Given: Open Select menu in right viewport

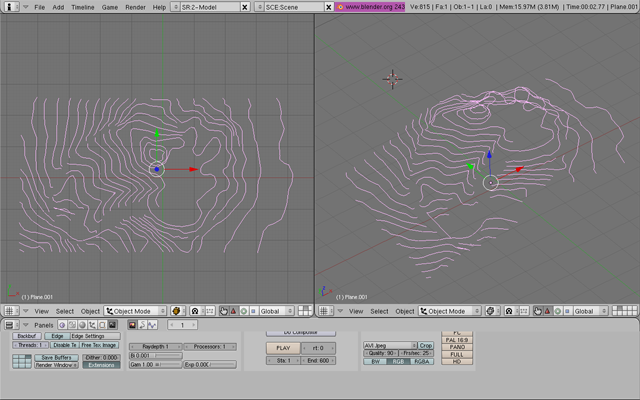Looking at the screenshot, I should 379,311.
